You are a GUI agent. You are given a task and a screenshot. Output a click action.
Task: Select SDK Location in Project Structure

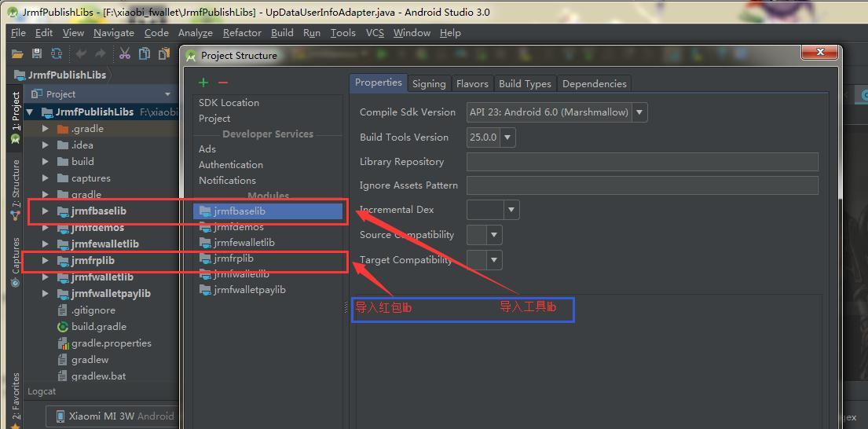[x=229, y=103]
